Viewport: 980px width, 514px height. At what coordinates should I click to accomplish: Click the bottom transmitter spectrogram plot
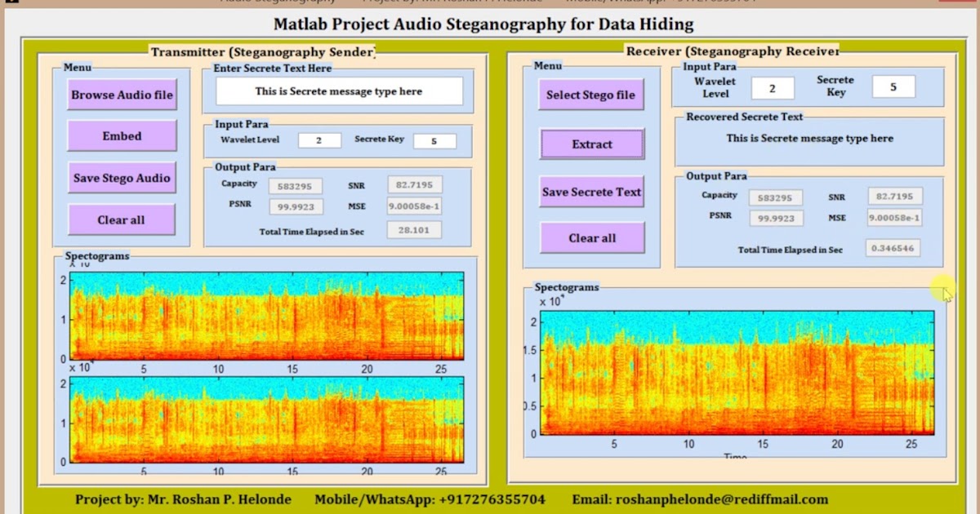coord(267,419)
